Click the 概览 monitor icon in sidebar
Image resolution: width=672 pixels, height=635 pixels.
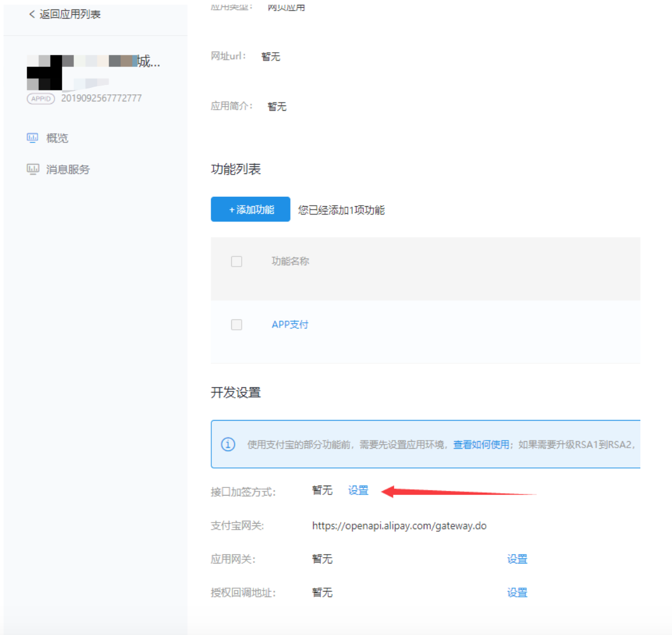pos(33,138)
